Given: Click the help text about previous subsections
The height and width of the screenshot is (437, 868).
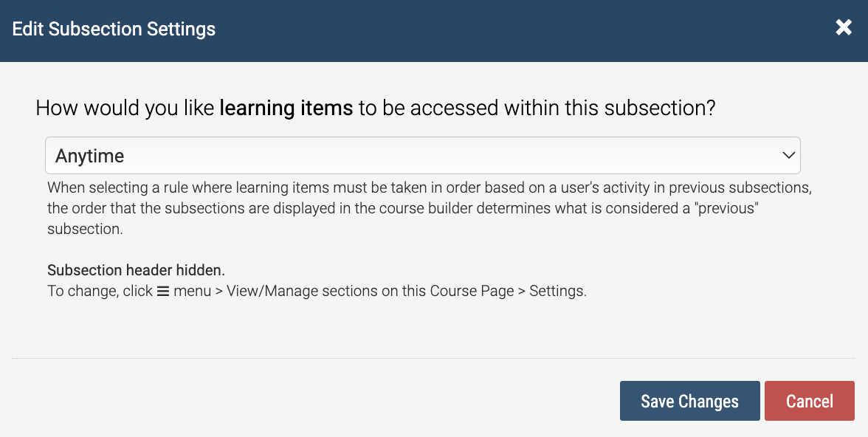Looking at the screenshot, I should [x=429, y=208].
